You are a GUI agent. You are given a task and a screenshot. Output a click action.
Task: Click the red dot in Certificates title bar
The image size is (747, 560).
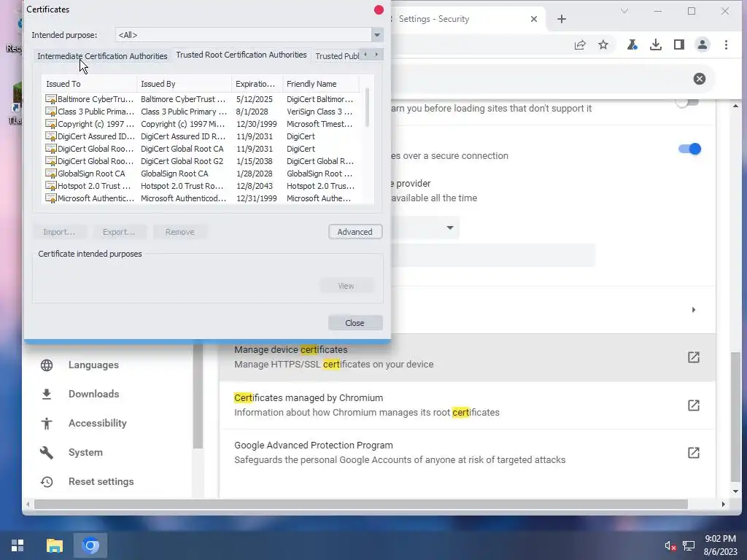coord(379,10)
